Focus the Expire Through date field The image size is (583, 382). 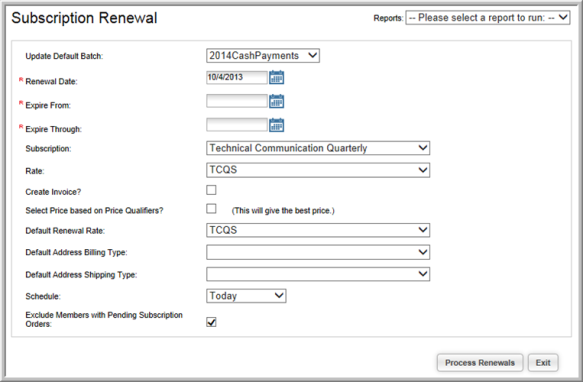pos(236,125)
